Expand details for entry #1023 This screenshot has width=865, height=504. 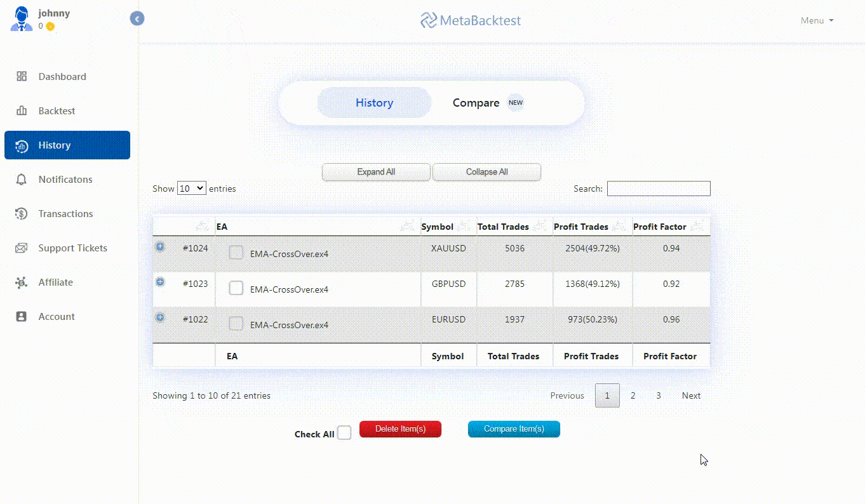pyautogui.click(x=160, y=282)
